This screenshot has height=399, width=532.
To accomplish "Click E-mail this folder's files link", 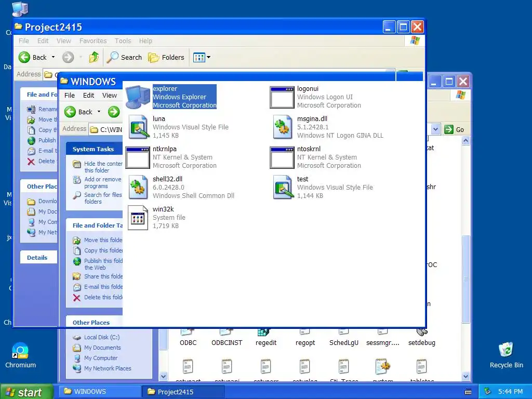I will (x=103, y=287).
